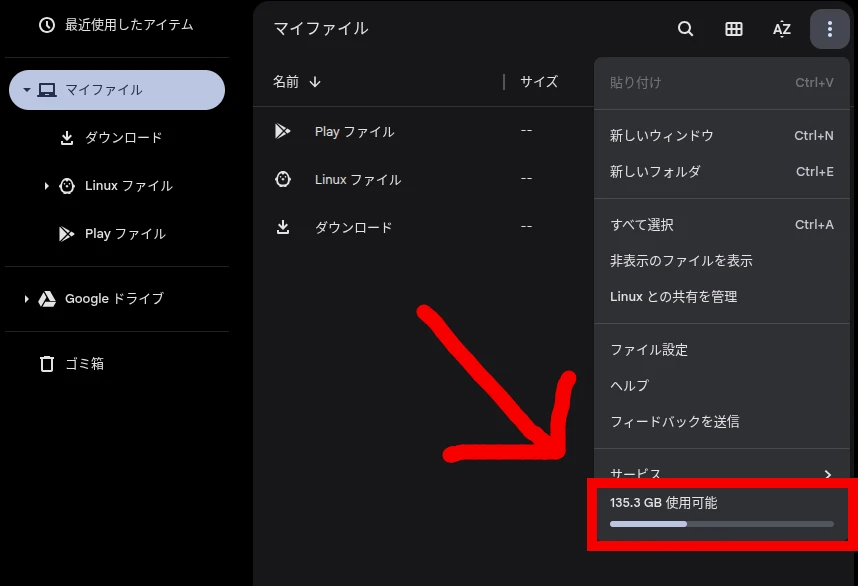Click the AZ sort order icon
858x586 pixels.
pyautogui.click(x=781, y=29)
